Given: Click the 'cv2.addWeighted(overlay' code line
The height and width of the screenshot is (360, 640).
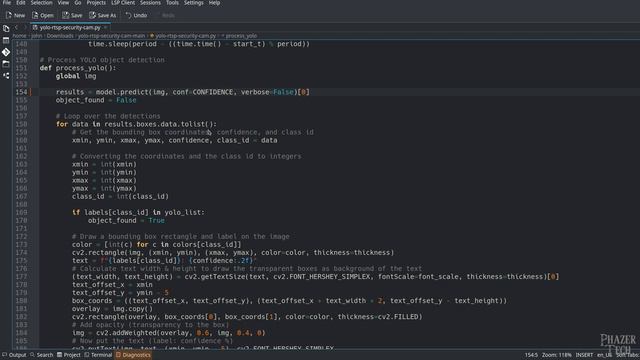Looking at the screenshot, I should pyautogui.click(x=169, y=333).
